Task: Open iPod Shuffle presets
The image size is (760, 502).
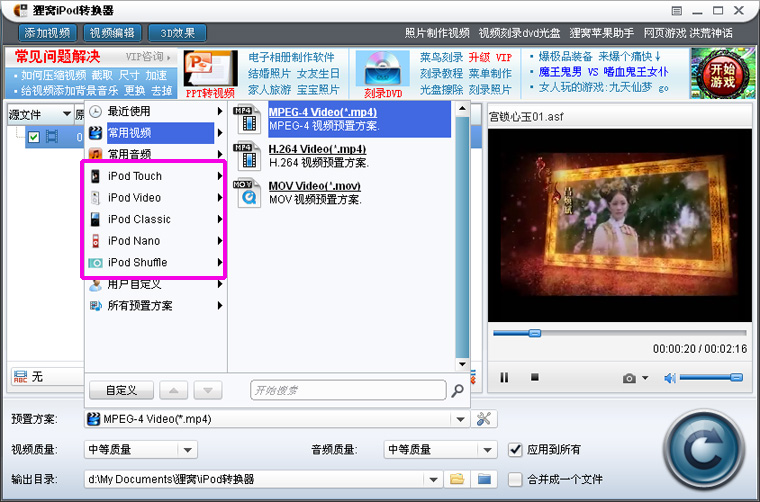Action: pyautogui.click(x=155, y=262)
